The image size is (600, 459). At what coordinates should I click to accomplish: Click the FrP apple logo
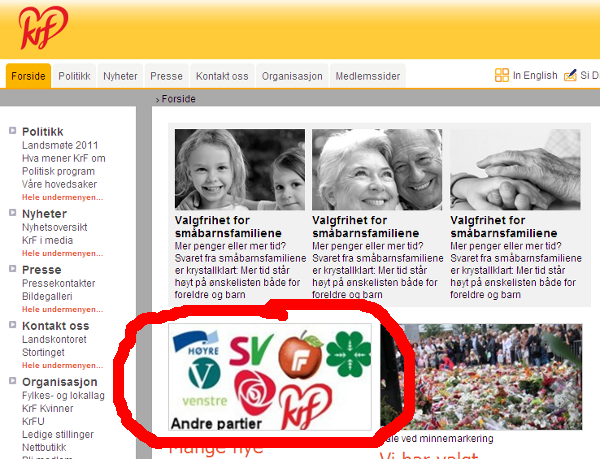[301, 355]
